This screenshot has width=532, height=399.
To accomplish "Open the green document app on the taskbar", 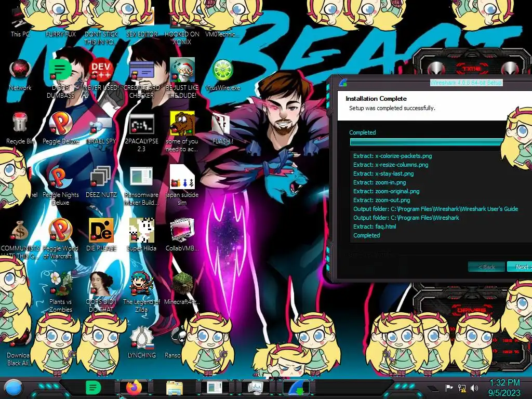I will (x=94, y=388).
